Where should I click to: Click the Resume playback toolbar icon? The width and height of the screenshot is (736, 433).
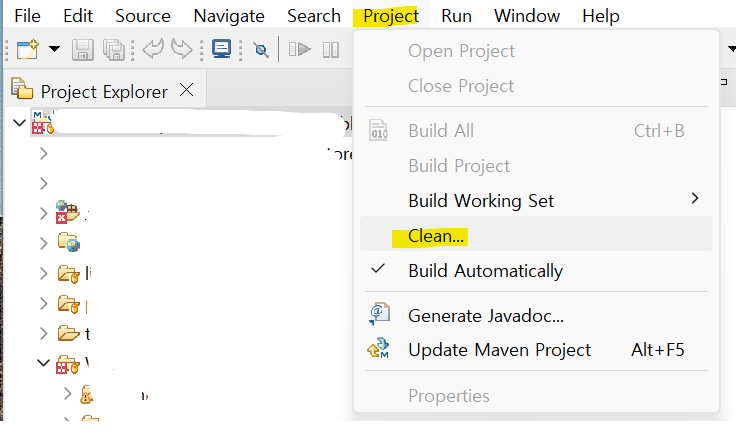(x=299, y=49)
